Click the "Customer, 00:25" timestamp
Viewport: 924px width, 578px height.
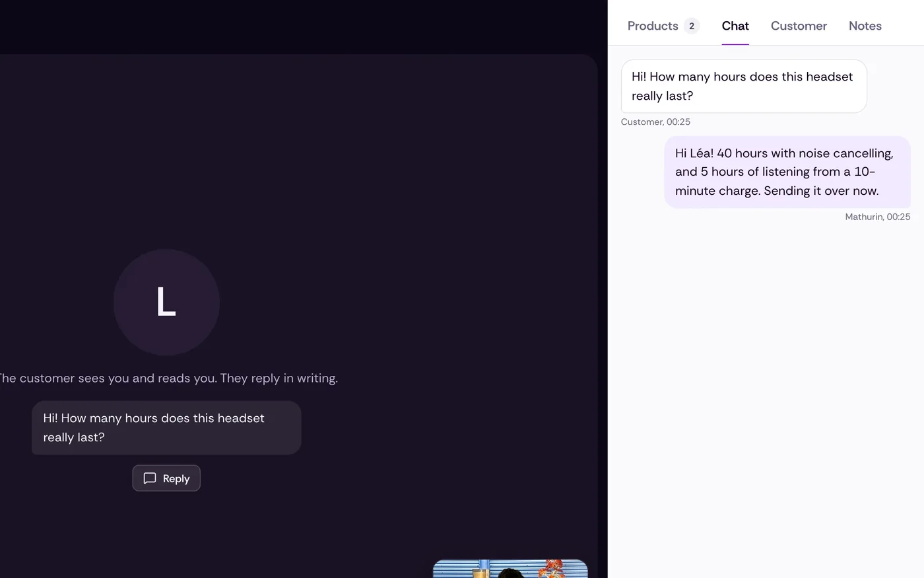(655, 122)
